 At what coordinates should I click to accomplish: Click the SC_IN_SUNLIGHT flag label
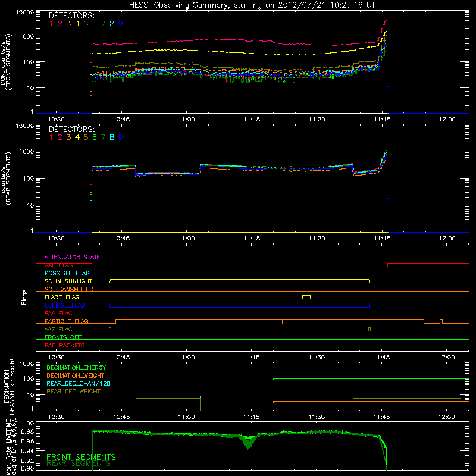[68, 281]
